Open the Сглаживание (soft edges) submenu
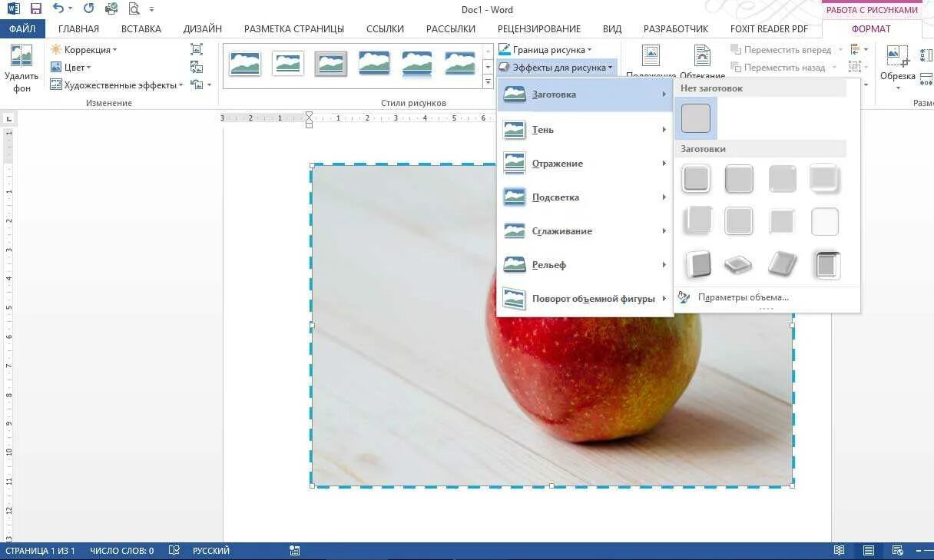 [585, 231]
